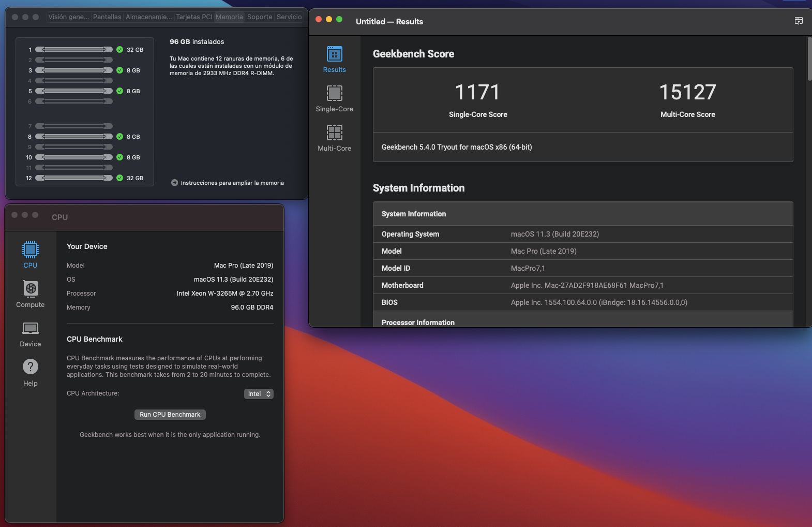Open Geekbench Help icon
812x527 pixels.
pyautogui.click(x=31, y=368)
